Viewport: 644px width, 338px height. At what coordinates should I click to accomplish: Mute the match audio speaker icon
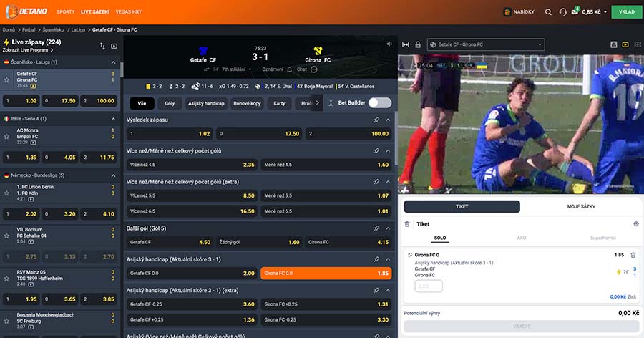coord(389,44)
